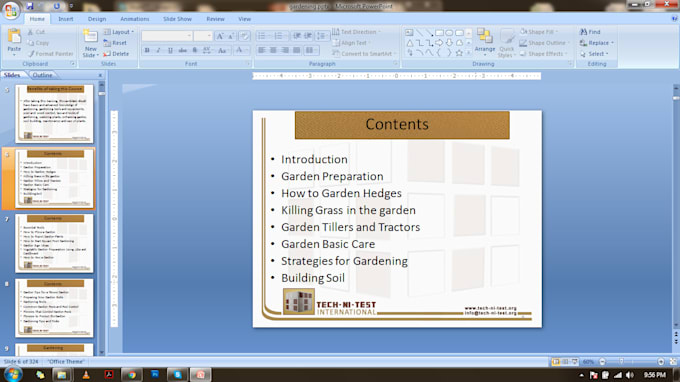Screen dimensions: 680x382
Task: Delete the current slide
Action: pos(116,54)
